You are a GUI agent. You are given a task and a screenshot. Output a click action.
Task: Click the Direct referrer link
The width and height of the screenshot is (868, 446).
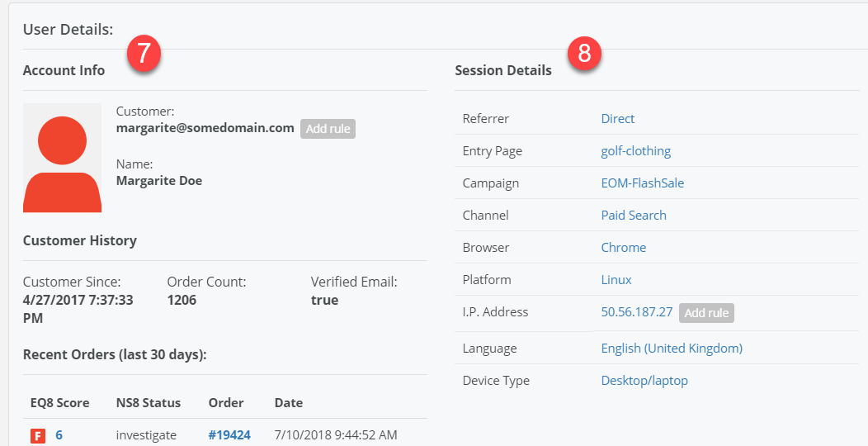pyautogui.click(x=618, y=119)
